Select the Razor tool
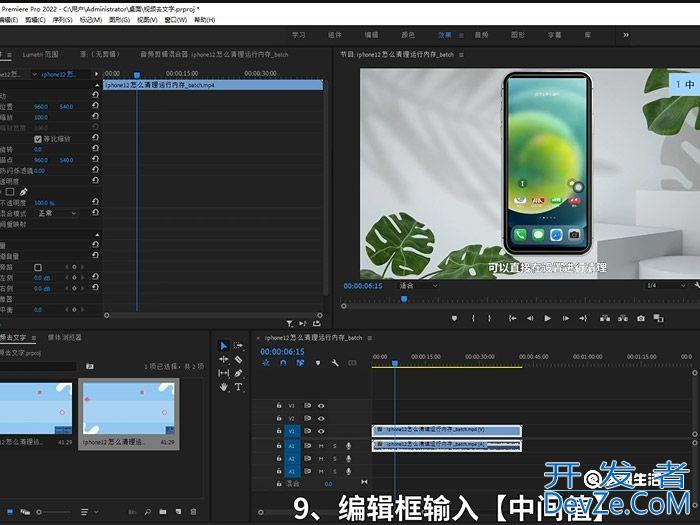The width and height of the screenshot is (700, 525). point(238,359)
